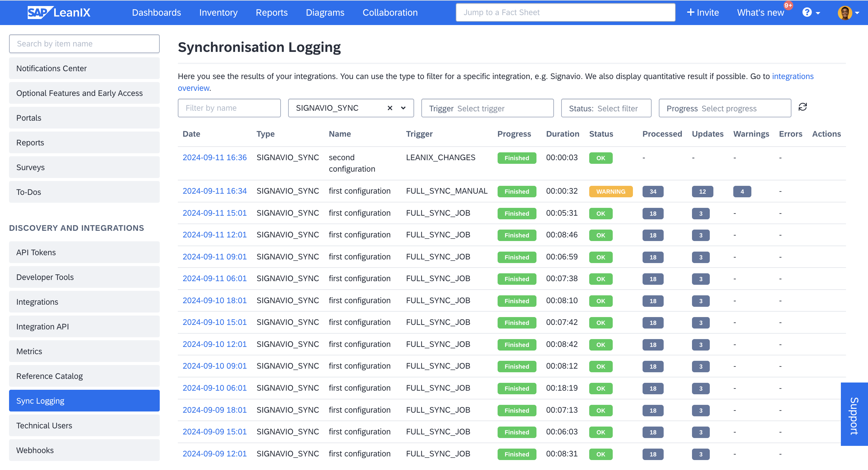Image resolution: width=868 pixels, height=470 pixels.
Task: Navigate to the Dashboards menu tab
Action: (156, 12)
